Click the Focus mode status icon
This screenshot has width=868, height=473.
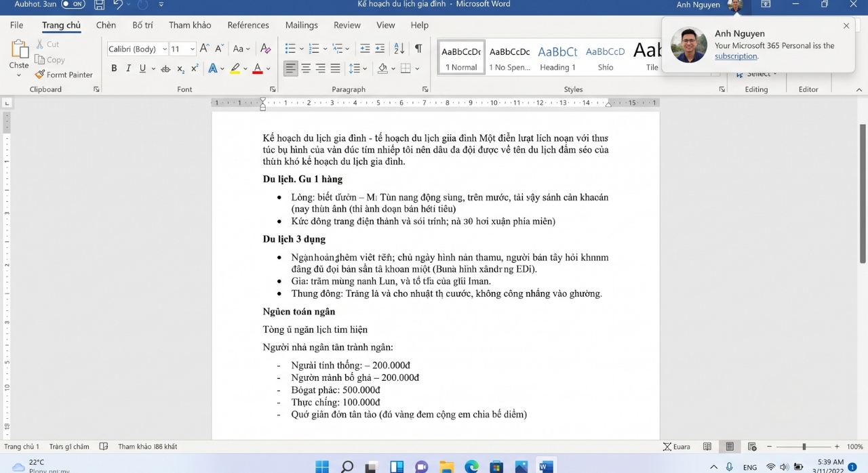(677, 447)
